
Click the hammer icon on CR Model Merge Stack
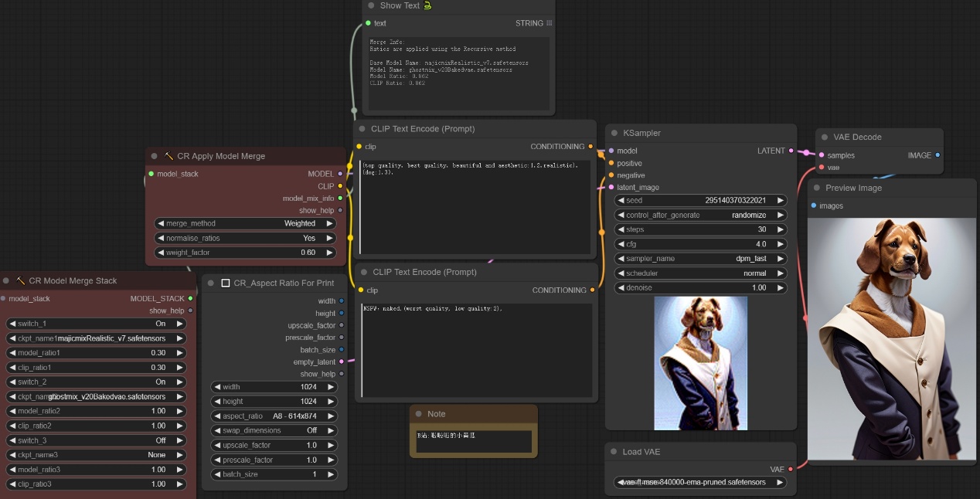(21, 281)
